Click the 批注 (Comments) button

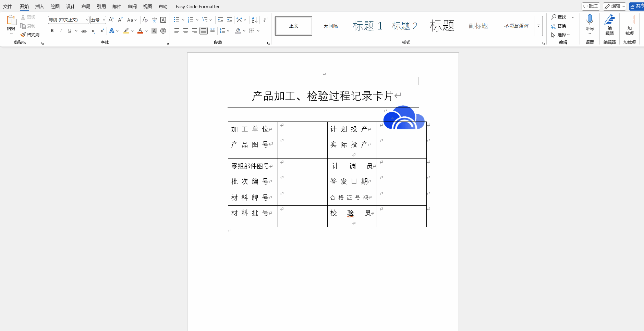(591, 6)
